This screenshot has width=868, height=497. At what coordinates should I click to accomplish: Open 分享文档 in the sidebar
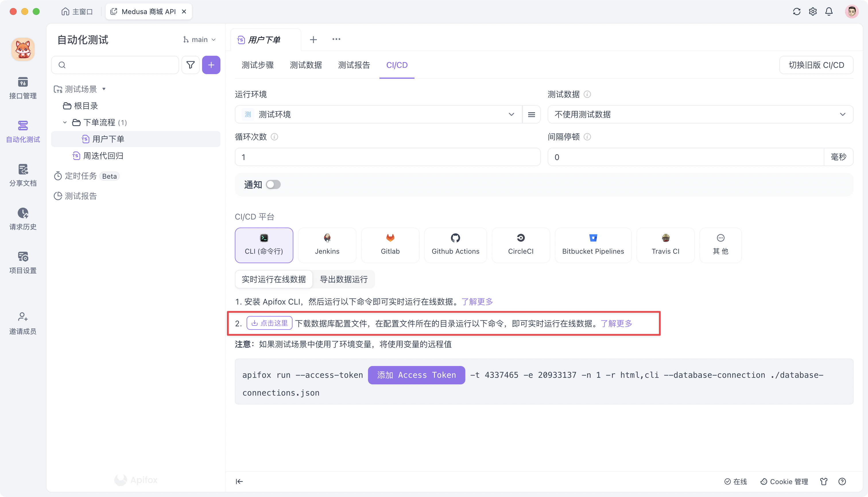(x=22, y=175)
